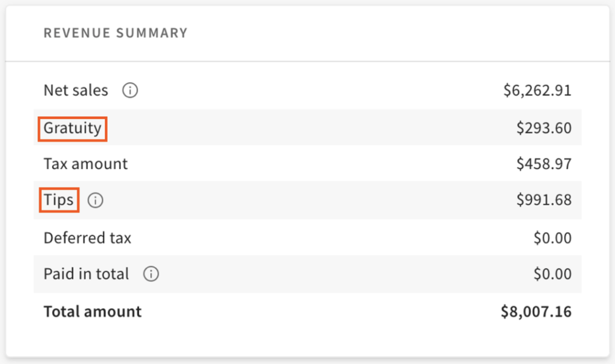Select the tax value $458.97
The height and width of the screenshot is (364, 615).
coord(544,164)
